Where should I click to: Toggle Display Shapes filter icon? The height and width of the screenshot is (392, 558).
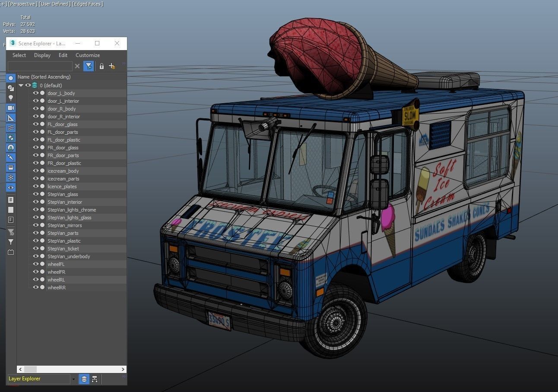pyautogui.click(x=11, y=88)
